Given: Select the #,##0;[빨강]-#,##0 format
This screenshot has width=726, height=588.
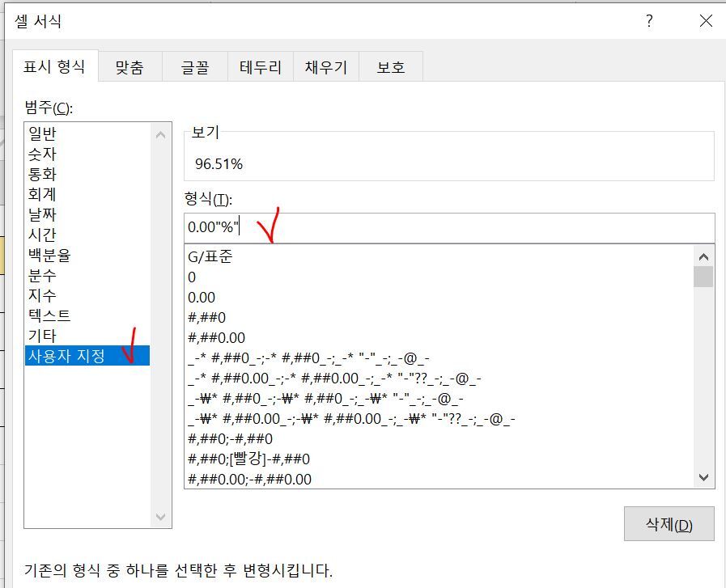Looking at the screenshot, I should tap(439, 459).
